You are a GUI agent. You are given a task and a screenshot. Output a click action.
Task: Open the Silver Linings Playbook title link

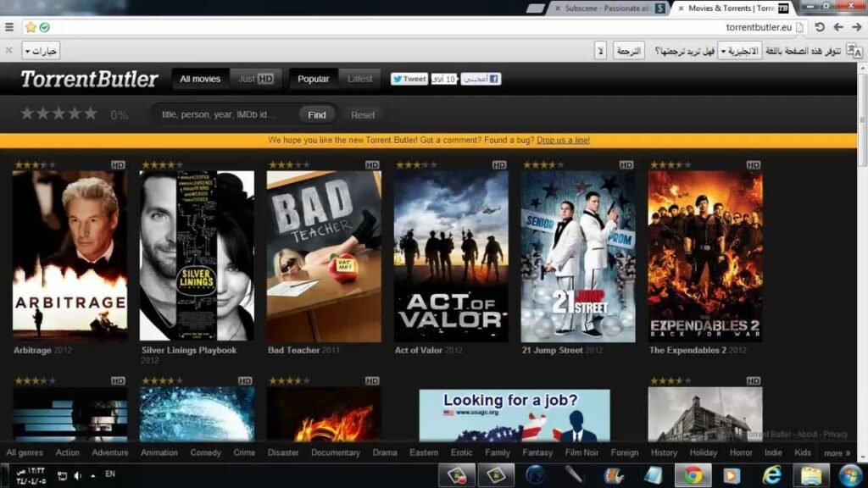pos(189,350)
